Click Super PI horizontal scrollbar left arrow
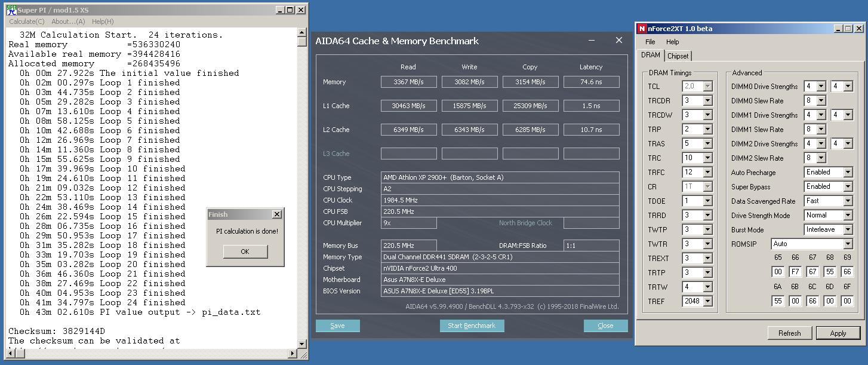Viewport: 868px width, 365px height. (10, 353)
